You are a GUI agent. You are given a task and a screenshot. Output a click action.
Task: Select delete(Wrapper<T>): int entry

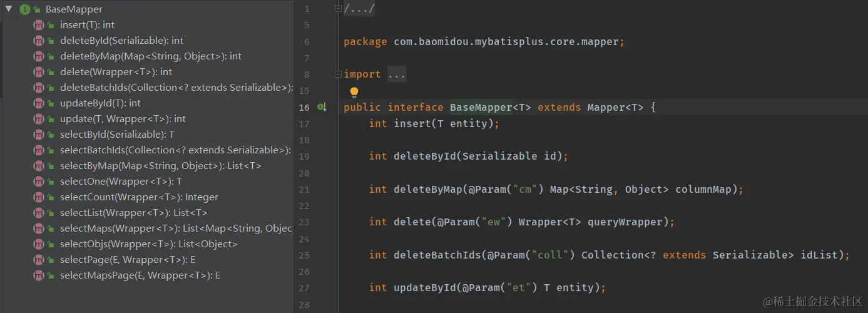(x=116, y=72)
